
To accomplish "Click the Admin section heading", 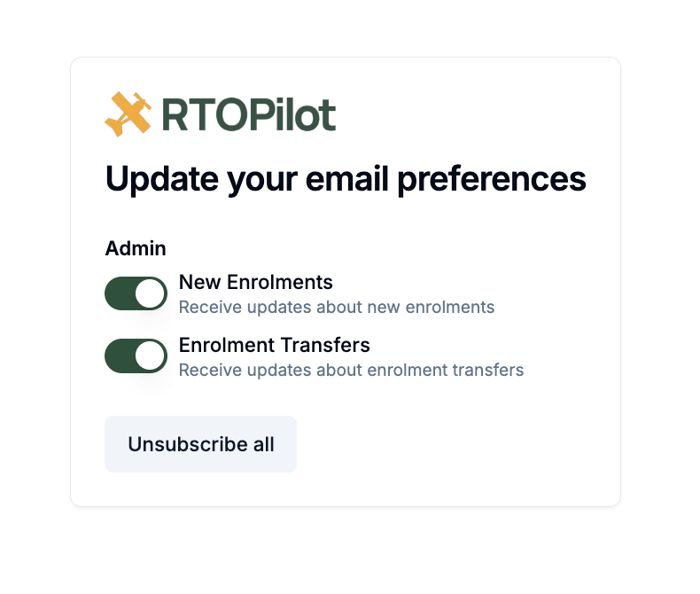I will pyautogui.click(x=136, y=248).
